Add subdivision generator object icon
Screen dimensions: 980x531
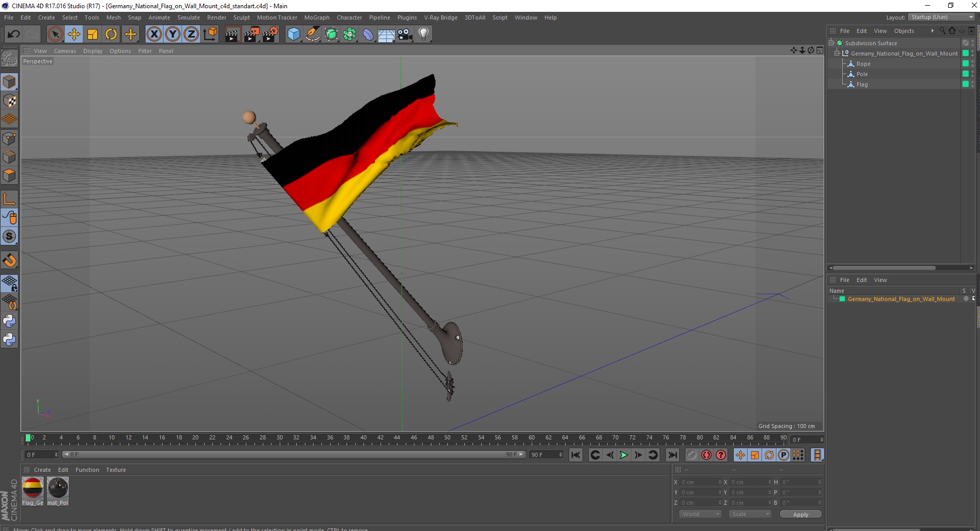(x=331, y=34)
